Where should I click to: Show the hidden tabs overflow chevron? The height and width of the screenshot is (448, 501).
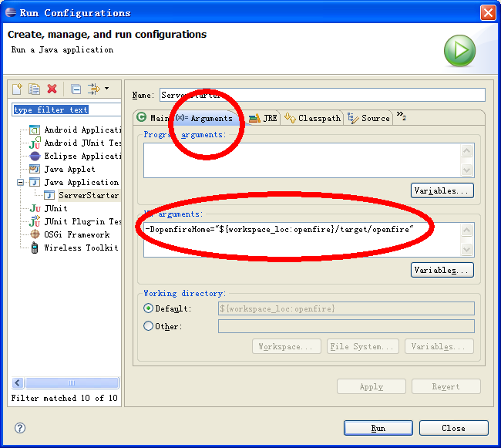(x=402, y=116)
